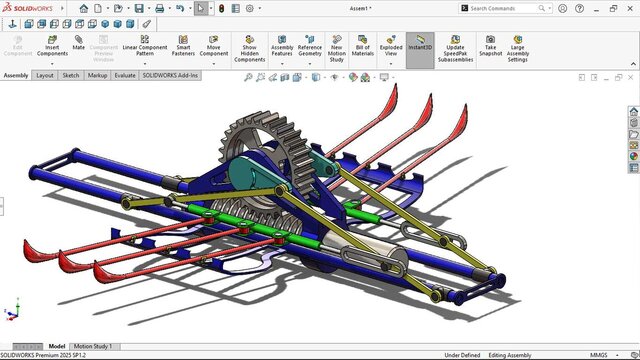This screenshot has height=360, width=640.
Task: Open an existing file icon
Action: [x=118, y=8]
